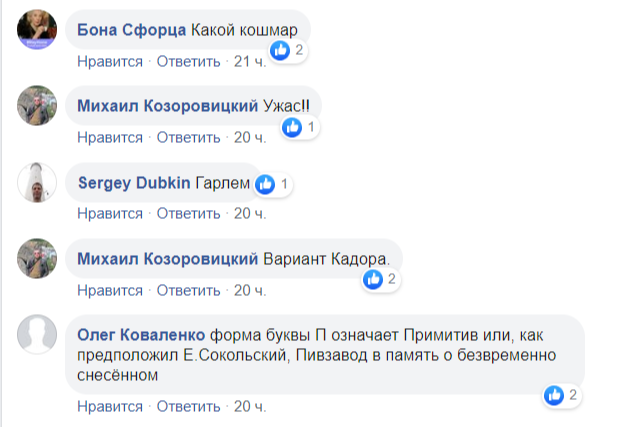Click like reaction icon on Sergey Dubkin's Гарлем comment
The image size is (625, 427).
[265, 184]
